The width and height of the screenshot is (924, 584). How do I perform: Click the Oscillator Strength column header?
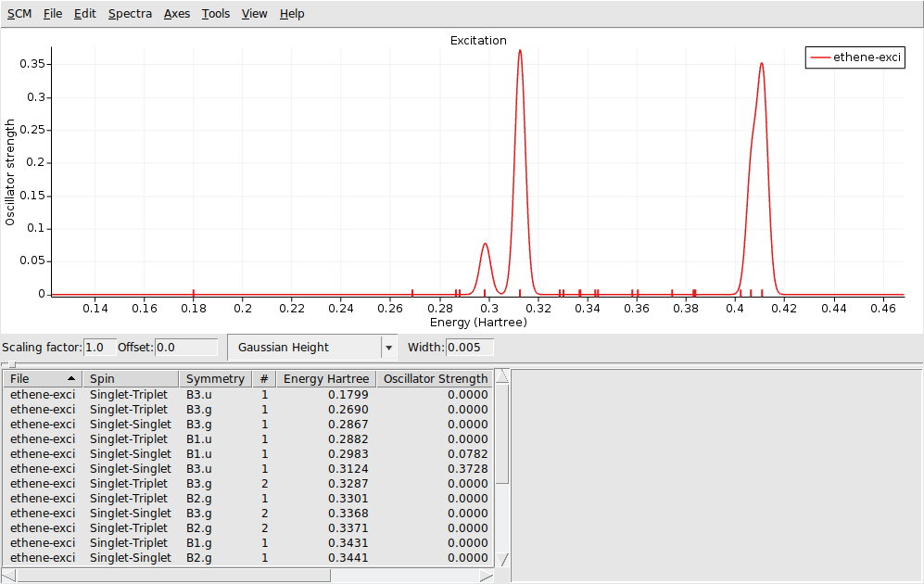(x=435, y=377)
